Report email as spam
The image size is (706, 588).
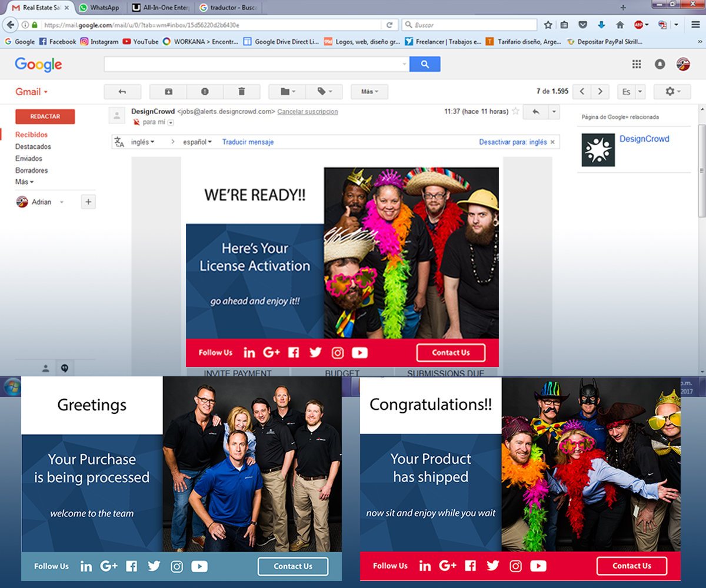[205, 92]
